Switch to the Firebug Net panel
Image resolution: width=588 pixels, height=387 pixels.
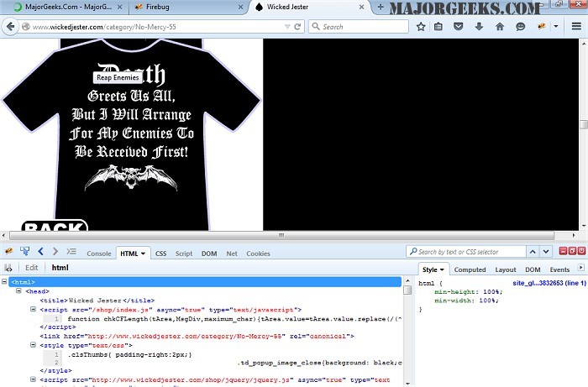click(232, 254)
